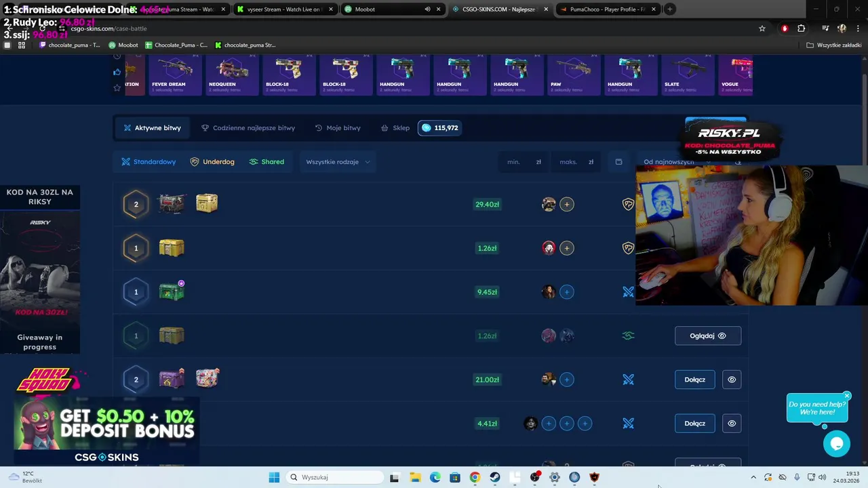Image resolution: width=868 pixels, height=488 pixels.
Task: Join the empty slot in the 21.00zł battle
Action: point(567,380)
